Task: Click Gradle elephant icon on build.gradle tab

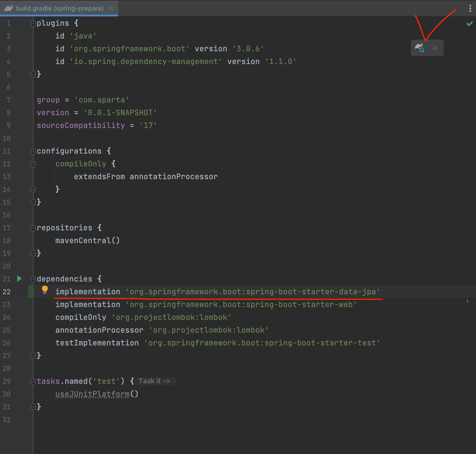Action: [x=9, y=9]
